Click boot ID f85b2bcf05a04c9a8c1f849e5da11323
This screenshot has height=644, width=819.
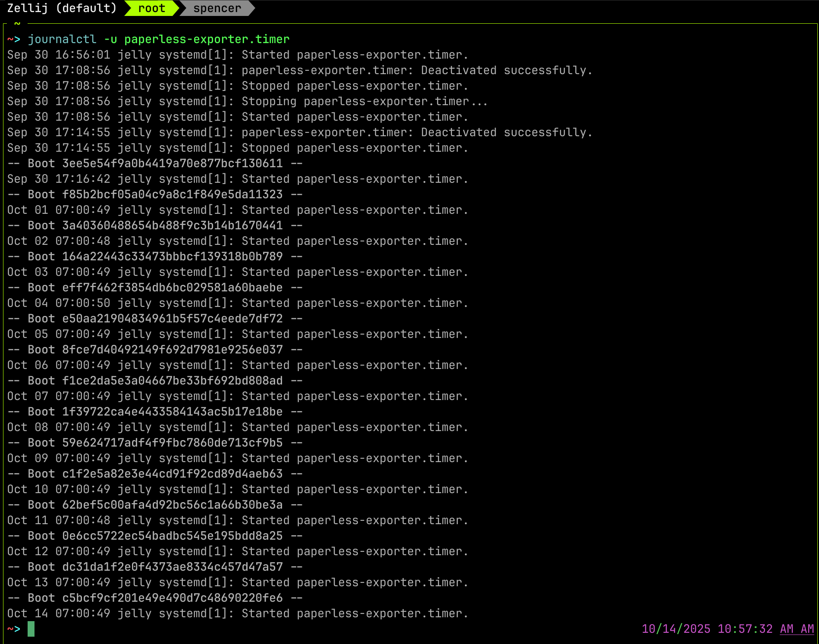[172, 194]
